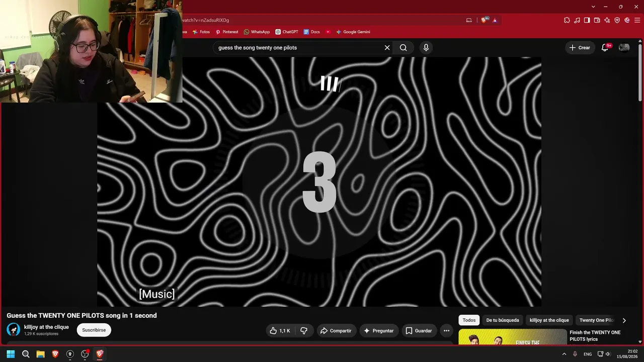Screen dimensions: 644x362
Task: Subscribe with the Suscribirse button
Action: click(94, 330)
